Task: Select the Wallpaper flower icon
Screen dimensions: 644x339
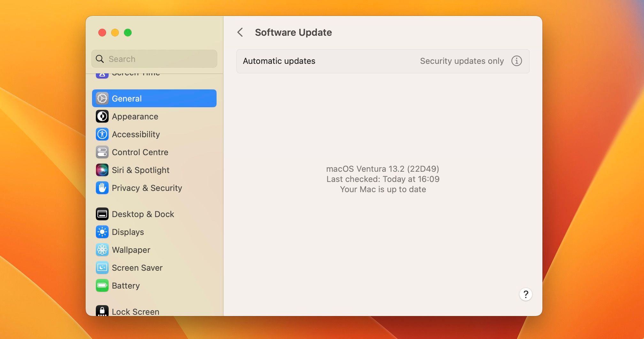Action: click(102, 250)
